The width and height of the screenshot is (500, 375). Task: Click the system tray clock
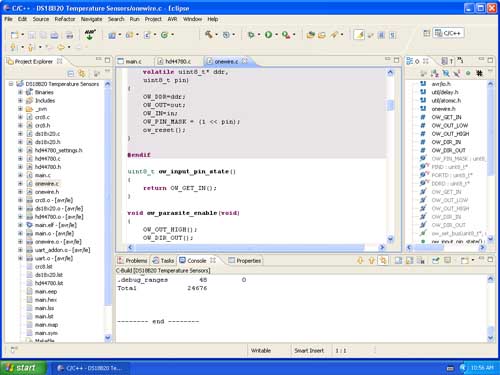point(482,368)
